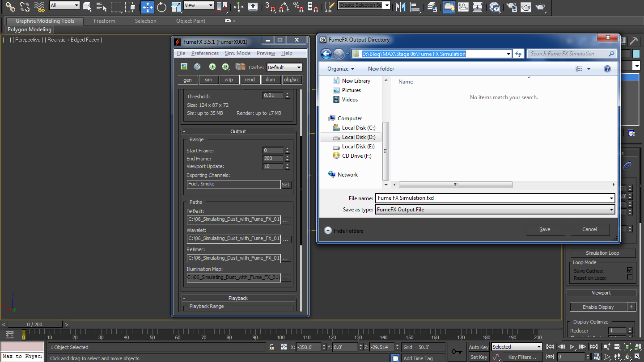Cancel the FumeFX Output Directory dialog
This screenshot has height=362, width=644.
click(589, 229)
